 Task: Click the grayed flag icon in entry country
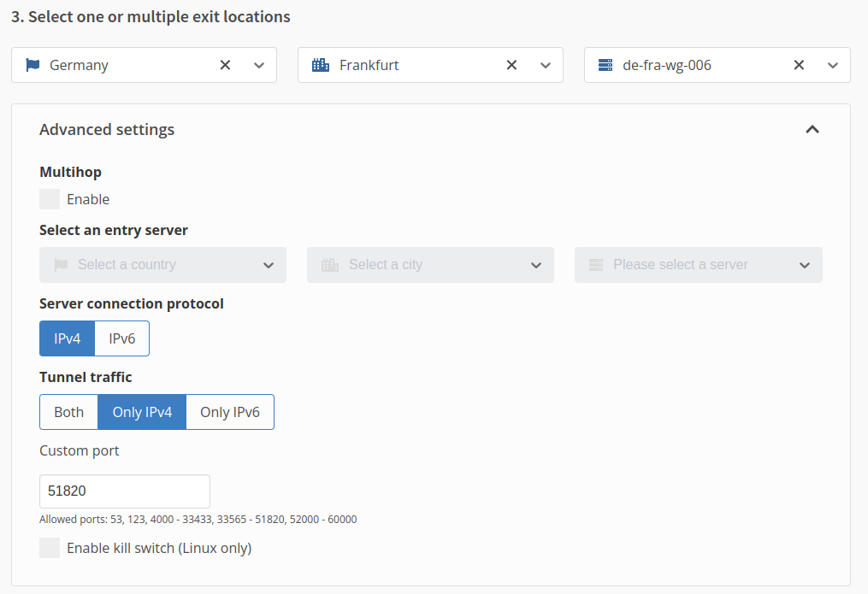61,265
